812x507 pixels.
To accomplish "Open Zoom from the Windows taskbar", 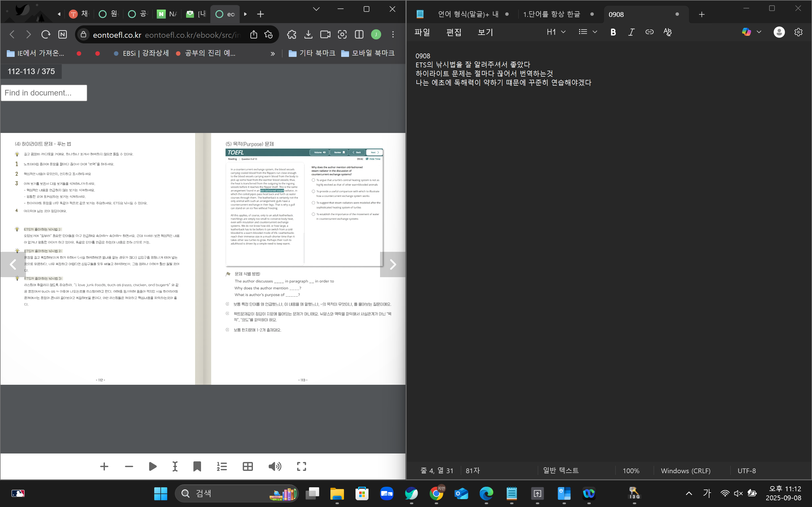I will [x=387, y=493].
